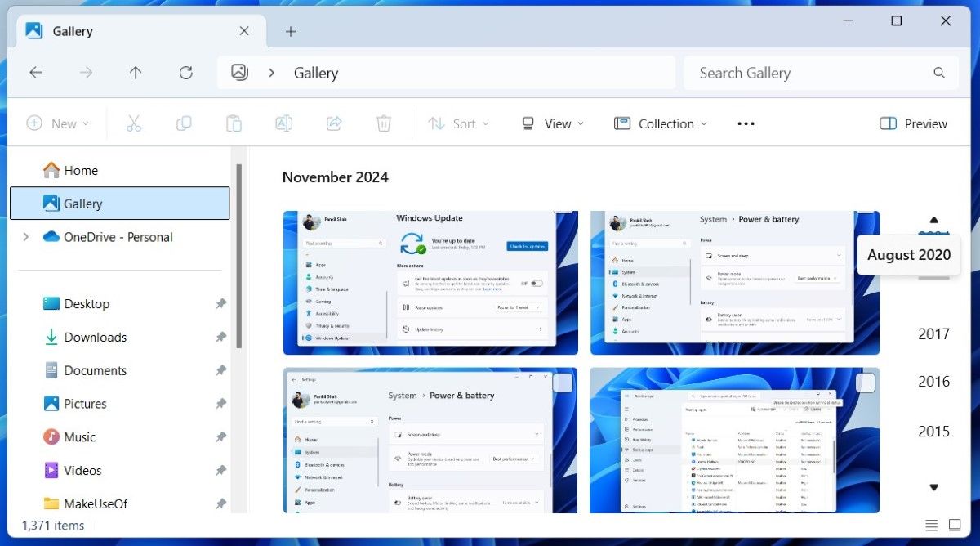Click the timeline down arrow

pyautogui.click(x=934, y=488)
